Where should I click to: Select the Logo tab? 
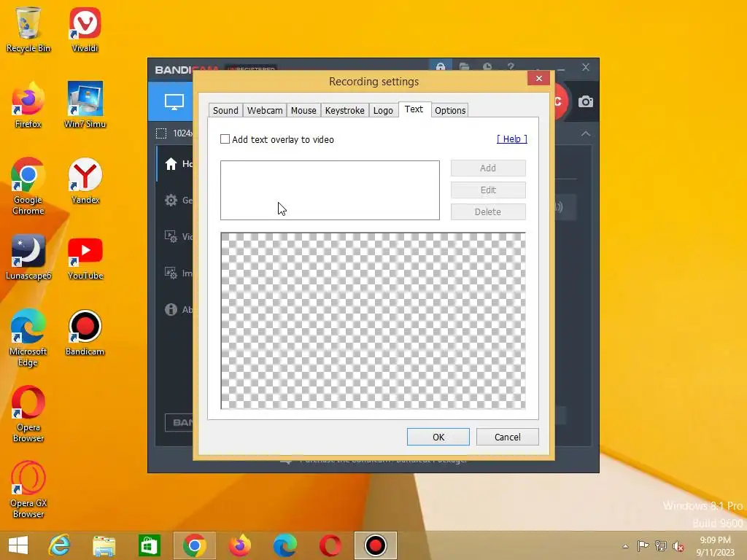tap(383, 111)
